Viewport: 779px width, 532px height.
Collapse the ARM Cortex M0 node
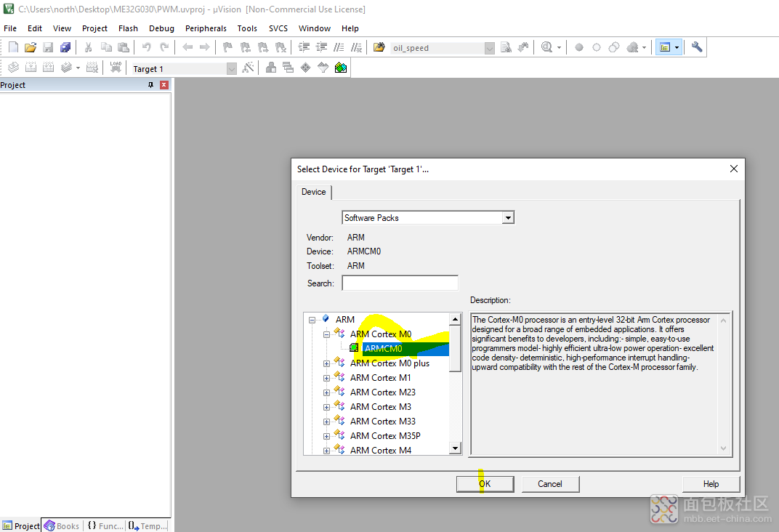pos(326,334)
